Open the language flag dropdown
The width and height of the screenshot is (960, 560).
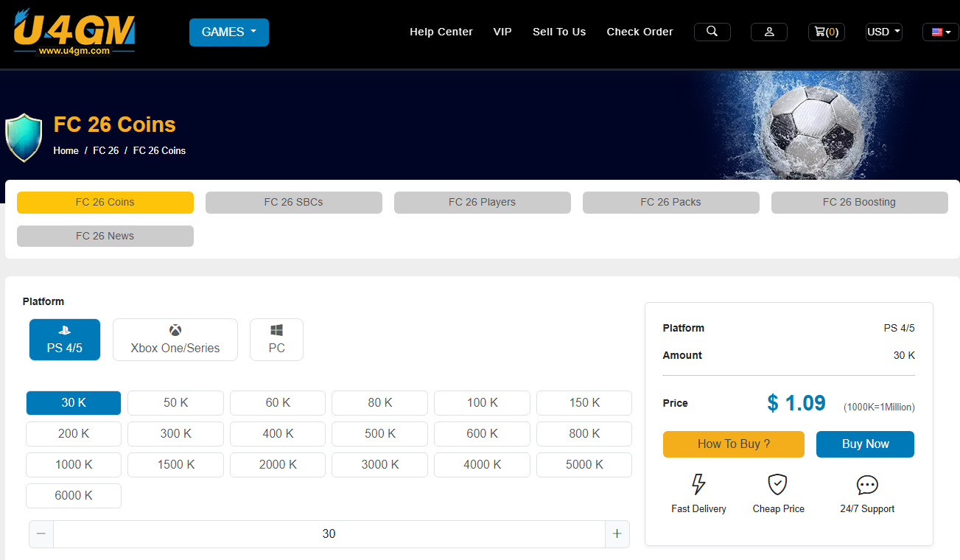[x=940, y=32]
